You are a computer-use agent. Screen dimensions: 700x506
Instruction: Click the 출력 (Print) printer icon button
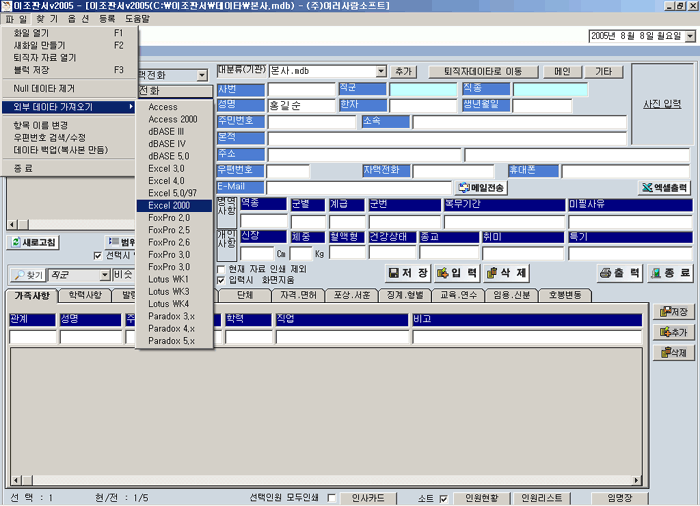point(620,273)
